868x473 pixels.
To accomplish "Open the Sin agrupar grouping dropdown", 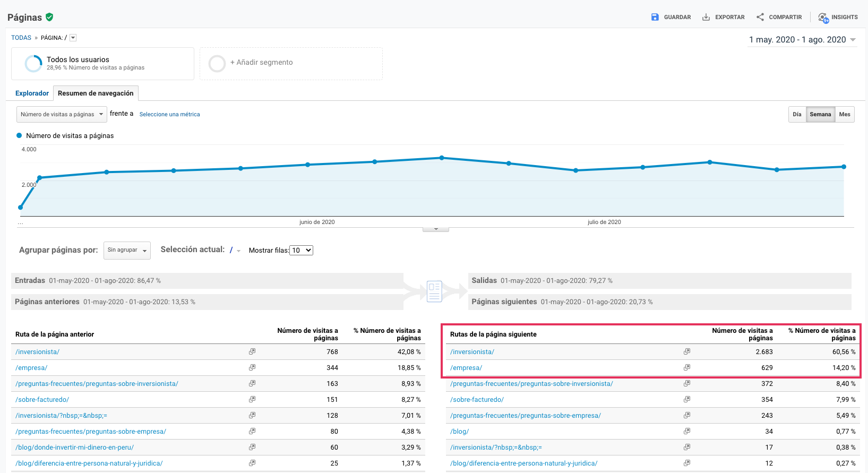I will (127, 250).
